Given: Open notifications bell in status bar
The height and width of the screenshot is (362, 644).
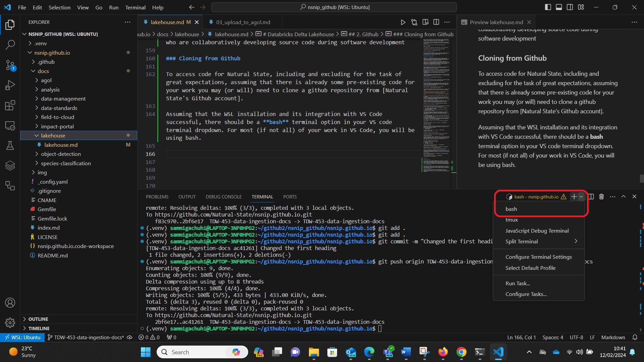Looking at the screenshot, I should tap(635, 337).
